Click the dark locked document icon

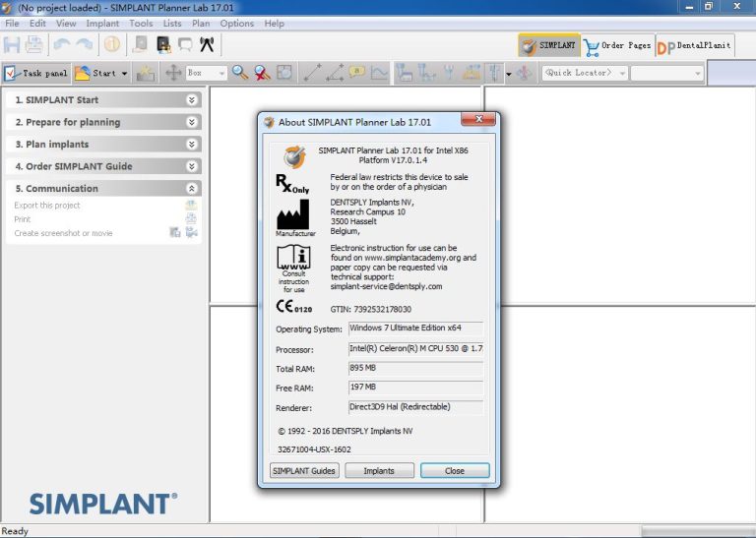pos(163,45)
